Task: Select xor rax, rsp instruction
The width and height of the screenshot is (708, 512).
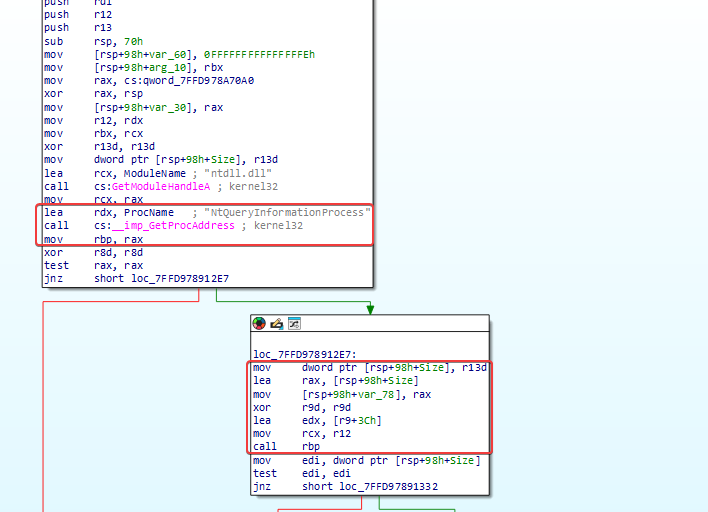Action: coord(93,93)
